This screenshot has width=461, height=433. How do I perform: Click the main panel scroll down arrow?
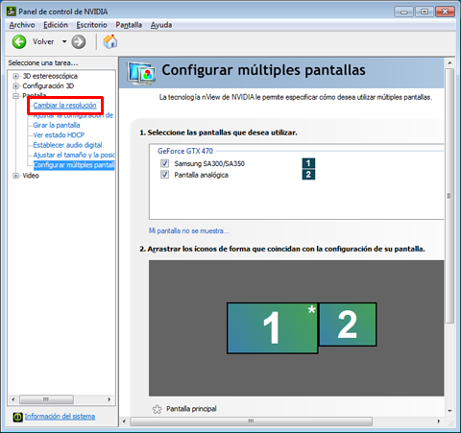tap(449, 411)
